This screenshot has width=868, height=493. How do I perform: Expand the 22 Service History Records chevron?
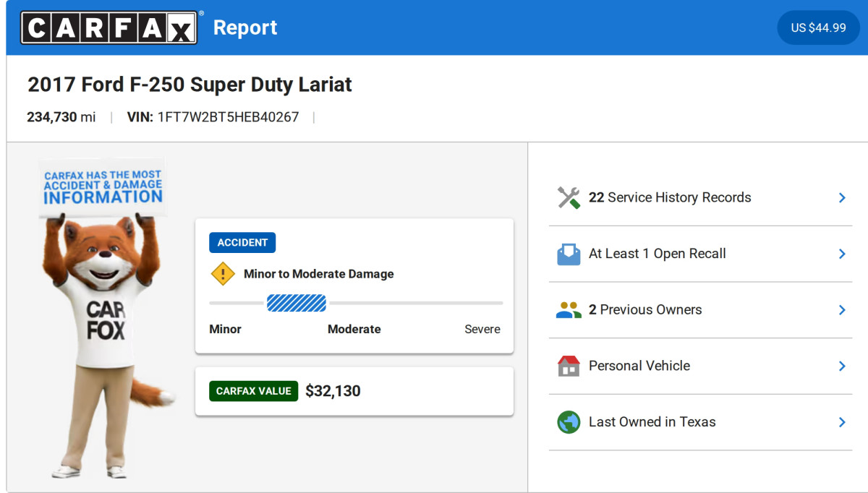pos(842,197)
